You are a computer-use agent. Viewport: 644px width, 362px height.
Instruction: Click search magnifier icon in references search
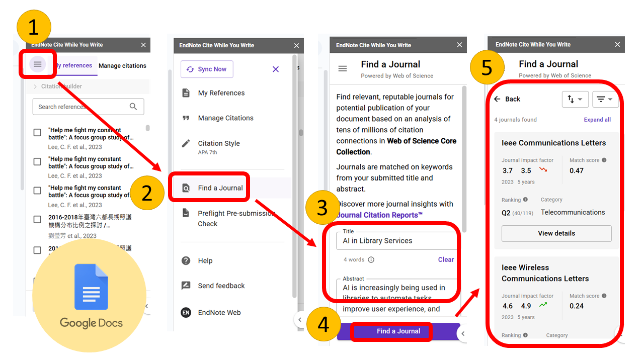[133, 107]
